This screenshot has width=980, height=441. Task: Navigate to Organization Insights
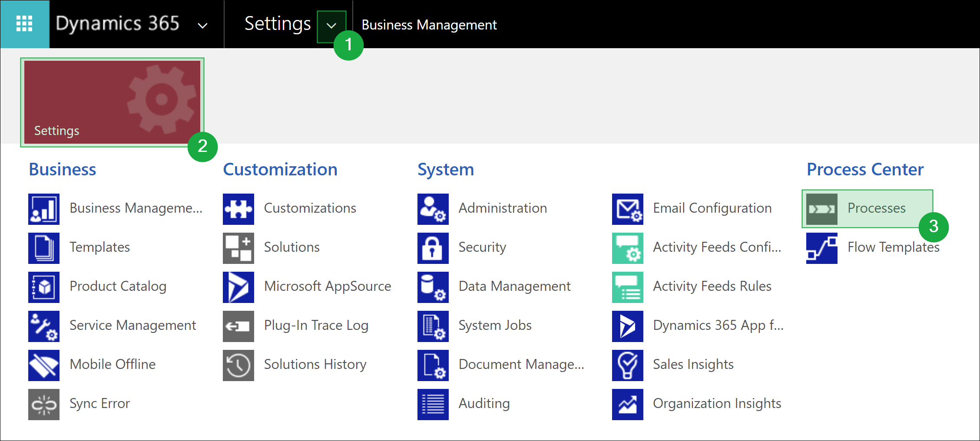[717, 404]
